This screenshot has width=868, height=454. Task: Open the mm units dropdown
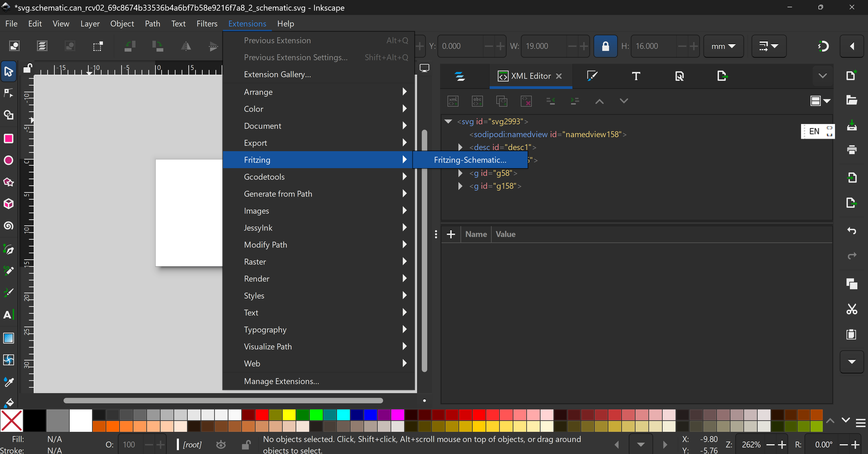(723, 46)
